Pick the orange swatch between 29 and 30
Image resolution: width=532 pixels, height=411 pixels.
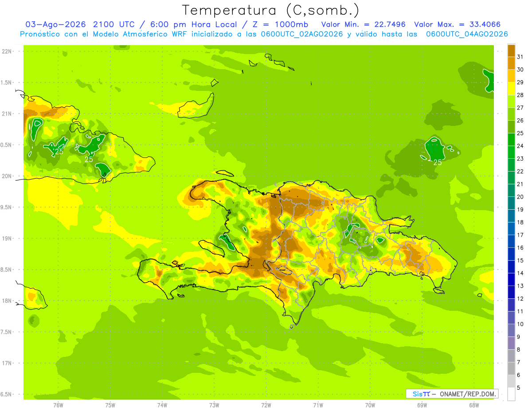pos(511,76)
